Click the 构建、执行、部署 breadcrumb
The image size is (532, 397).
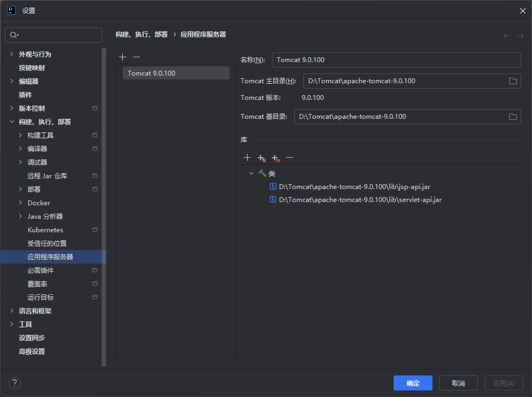142,35
